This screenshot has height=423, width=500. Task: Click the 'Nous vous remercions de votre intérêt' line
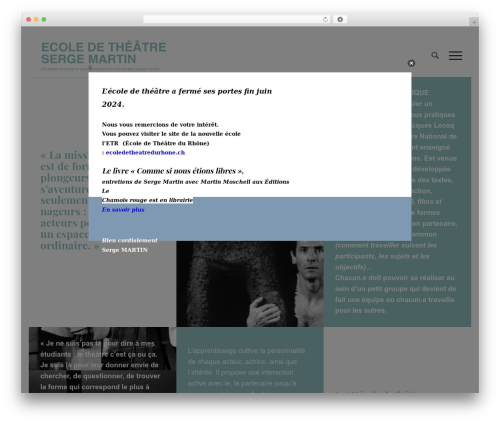[160, 125]
